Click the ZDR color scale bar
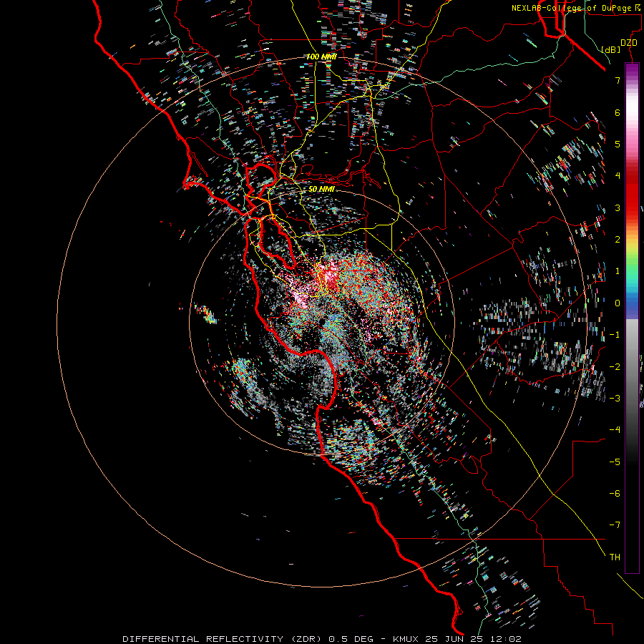Viewport: 644px width, 644px height. click(632, 318)
